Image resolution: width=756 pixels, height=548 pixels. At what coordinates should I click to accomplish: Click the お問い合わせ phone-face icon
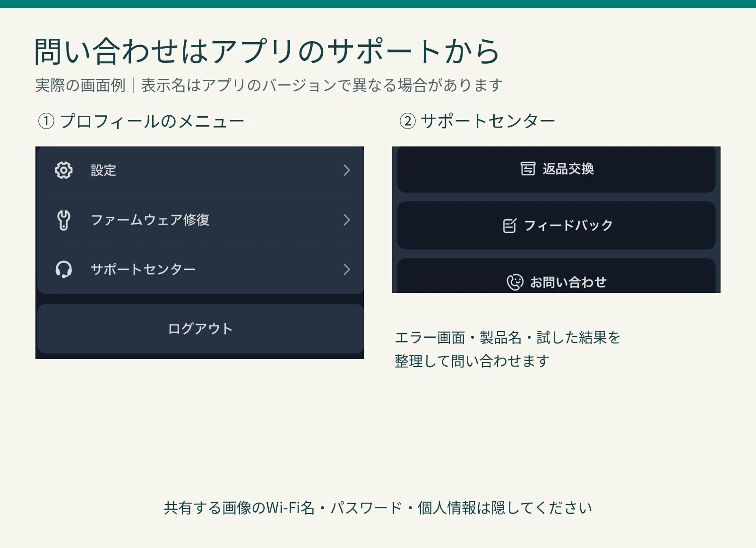point(515,282)
